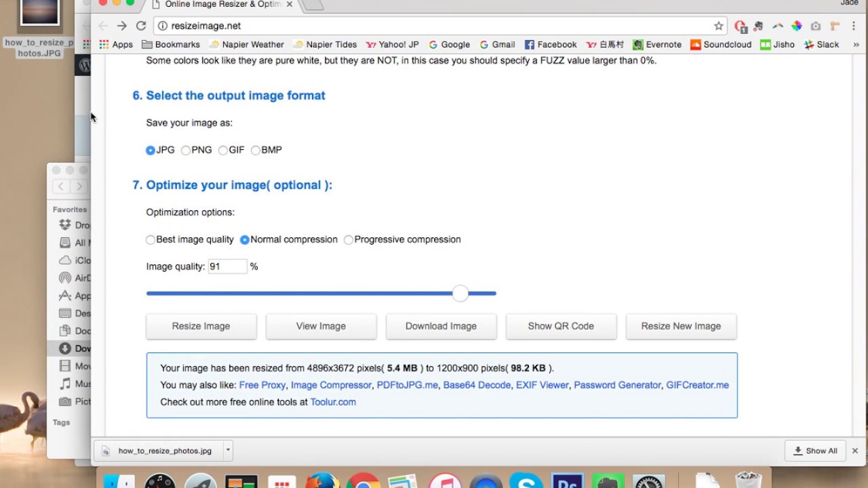Open the Apps shortcut in bookmarks bar
The image size is (868, 488).
(x=116, y=45)
